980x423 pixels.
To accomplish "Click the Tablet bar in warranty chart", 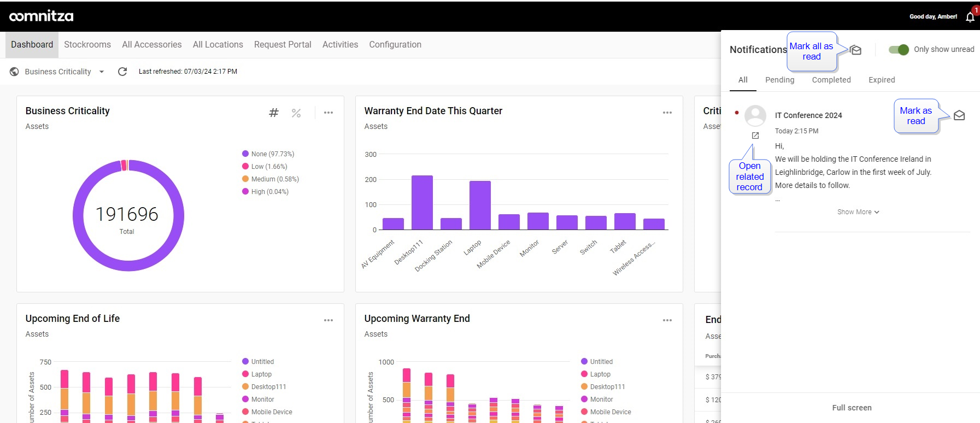I will point(625,221).
